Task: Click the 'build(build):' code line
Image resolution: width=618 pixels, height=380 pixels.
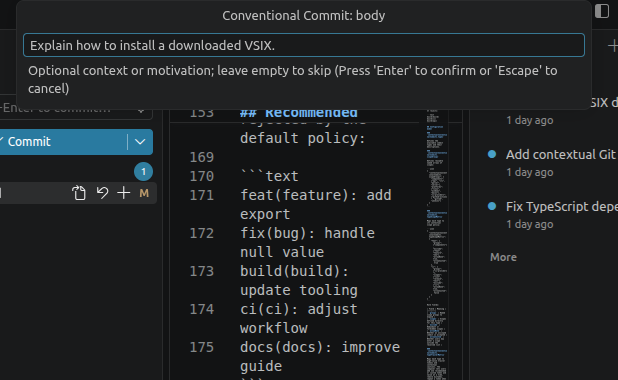Action: [x=294, y=271]
